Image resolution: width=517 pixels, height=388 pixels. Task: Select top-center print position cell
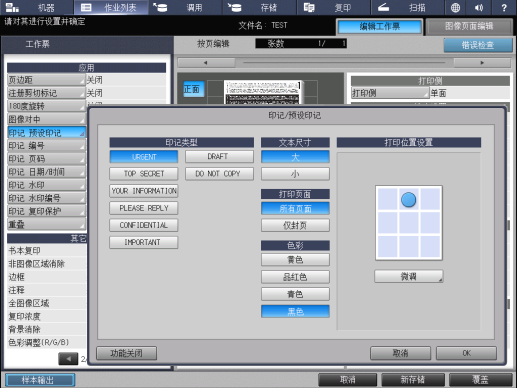click(409, 199)
